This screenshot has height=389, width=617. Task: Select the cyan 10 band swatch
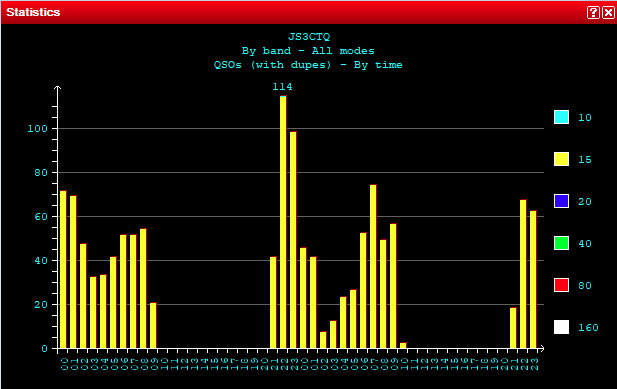561,117
